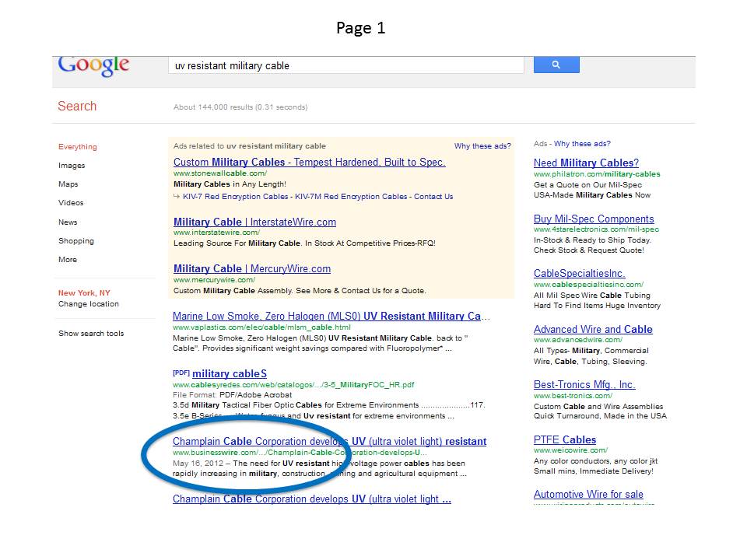747x560 pixels.
Task: Select the Everything filter
Action: pos(78,147)
